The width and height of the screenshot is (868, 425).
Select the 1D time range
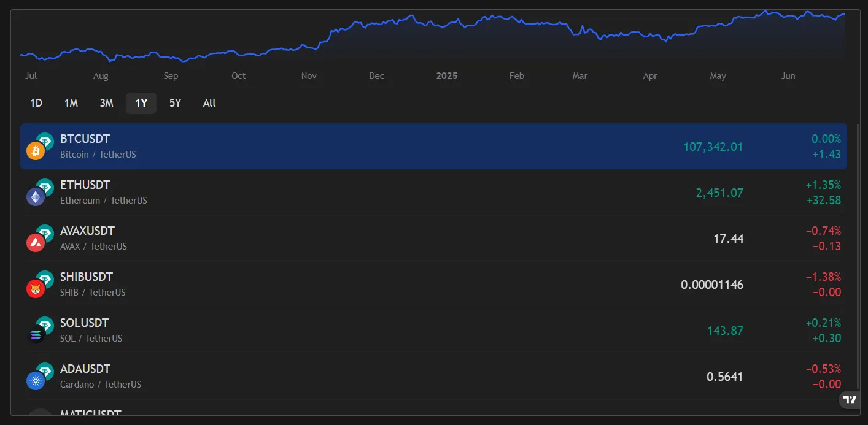[36, 103]
